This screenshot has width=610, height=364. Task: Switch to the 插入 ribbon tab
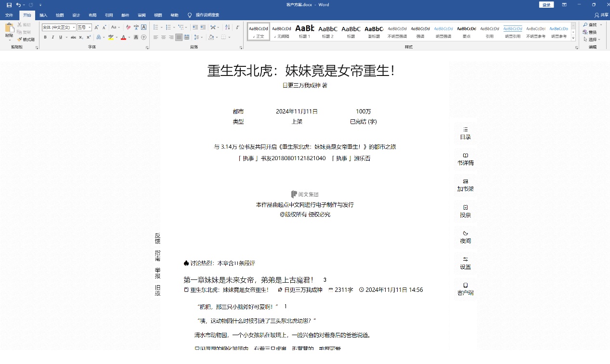tap(43, 15)
